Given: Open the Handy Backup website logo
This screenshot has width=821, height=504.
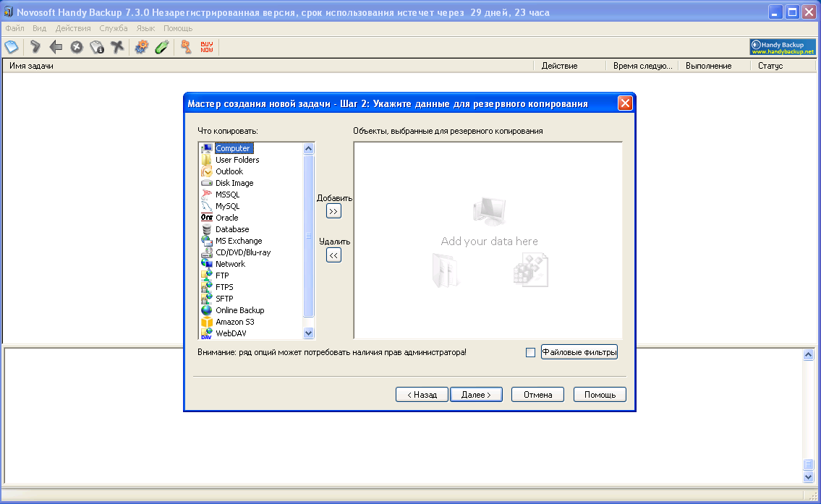Looking at the screenshot, I should click(x=782, y=47).
